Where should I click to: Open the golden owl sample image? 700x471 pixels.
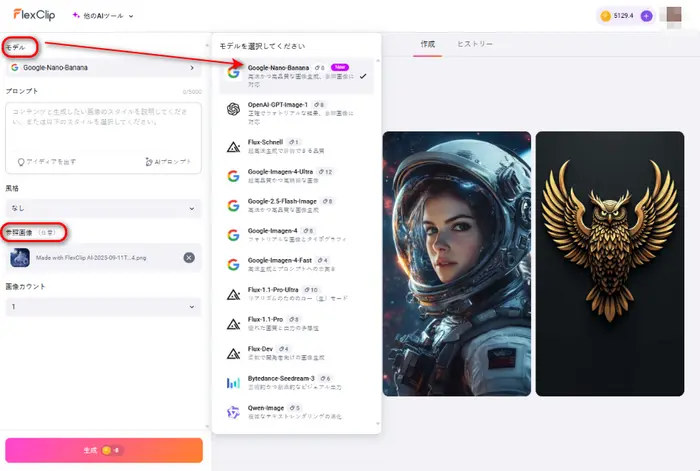(610, 263)
